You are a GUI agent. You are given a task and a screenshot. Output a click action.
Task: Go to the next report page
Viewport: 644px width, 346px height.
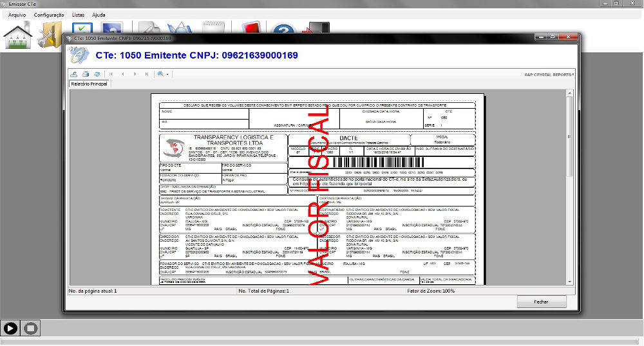click(x=135, y=75)
